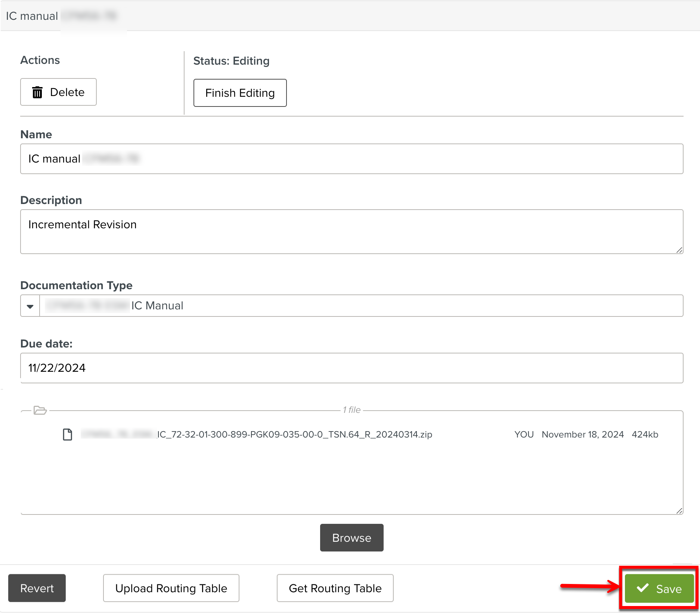Click the Due date field showing 11/22/2024
The width and height of the screenshot is (700, 615).
(351, 368)
